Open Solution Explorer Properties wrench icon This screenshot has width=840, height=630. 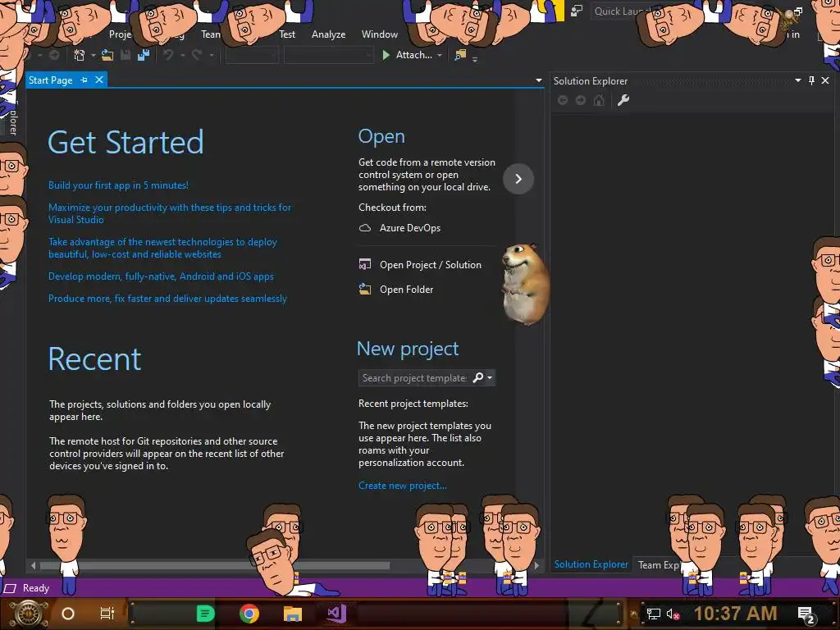click(623, 100)
